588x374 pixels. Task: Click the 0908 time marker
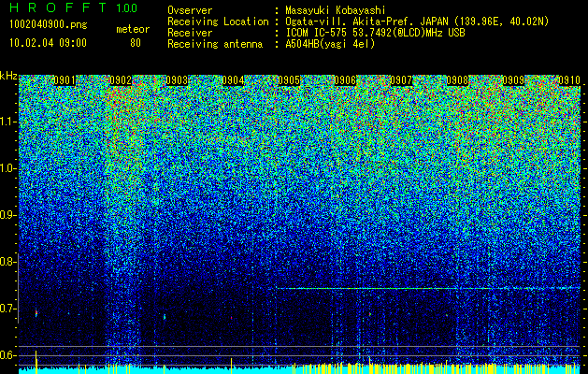tap(457, 80)
